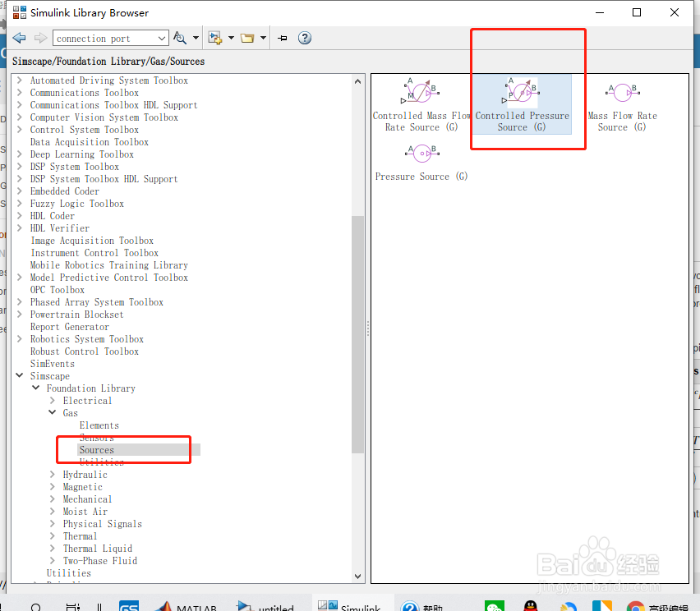Select Controlled Mass Flow Rate Source block
Screen dimensions: 700x611
point(421,104)
